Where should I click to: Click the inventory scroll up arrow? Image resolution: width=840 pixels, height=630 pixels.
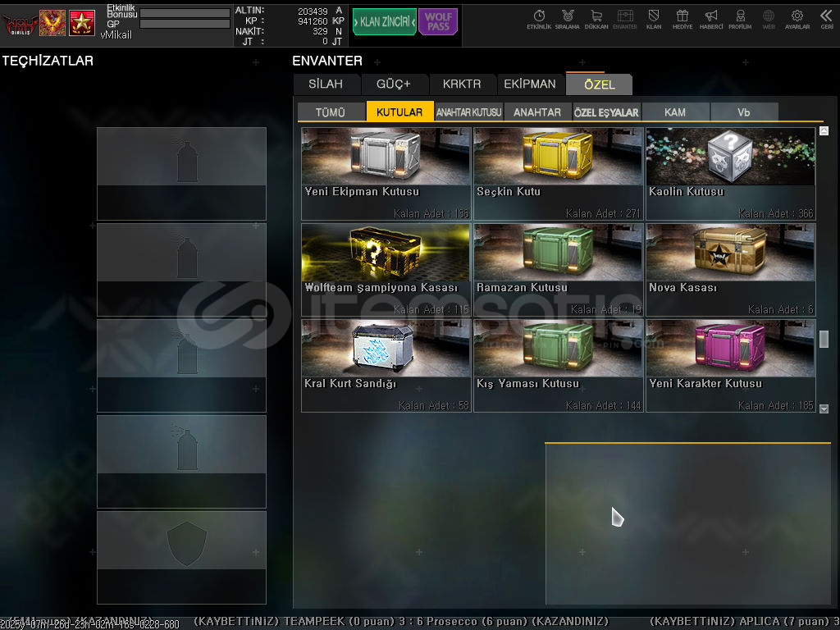click(824, 130)
